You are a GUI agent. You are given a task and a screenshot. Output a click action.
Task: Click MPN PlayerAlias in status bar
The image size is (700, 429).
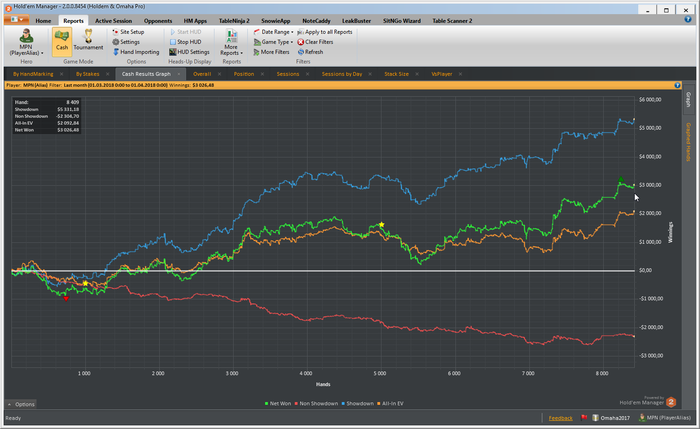665,418
